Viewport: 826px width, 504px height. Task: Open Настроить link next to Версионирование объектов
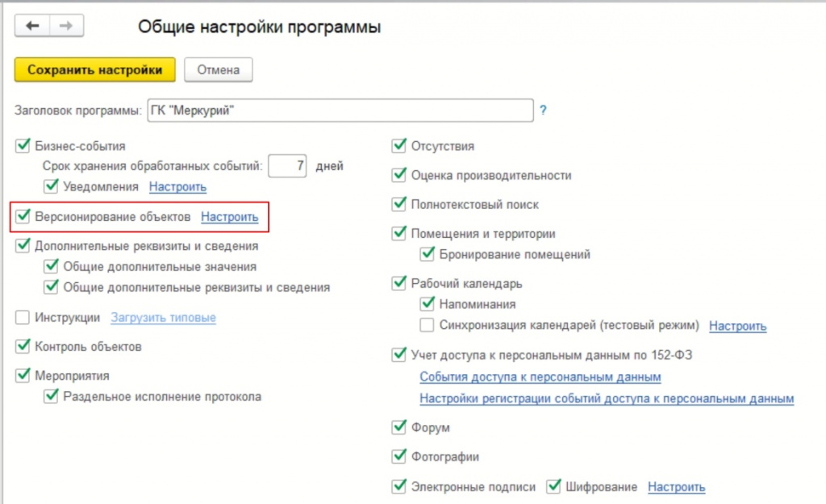(229, 217)
